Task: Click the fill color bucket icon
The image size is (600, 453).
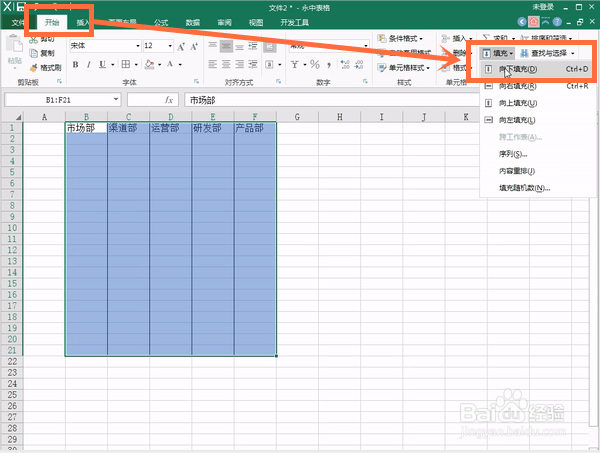Action: point(150,64)
